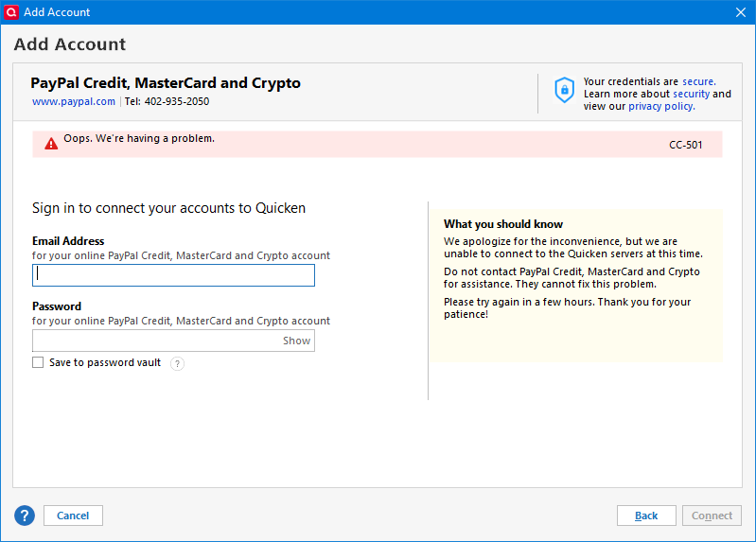Go Back to the previous step
The width and height of the screenshot is (756, 542).
pyautogui.click(x=646, y=516)
